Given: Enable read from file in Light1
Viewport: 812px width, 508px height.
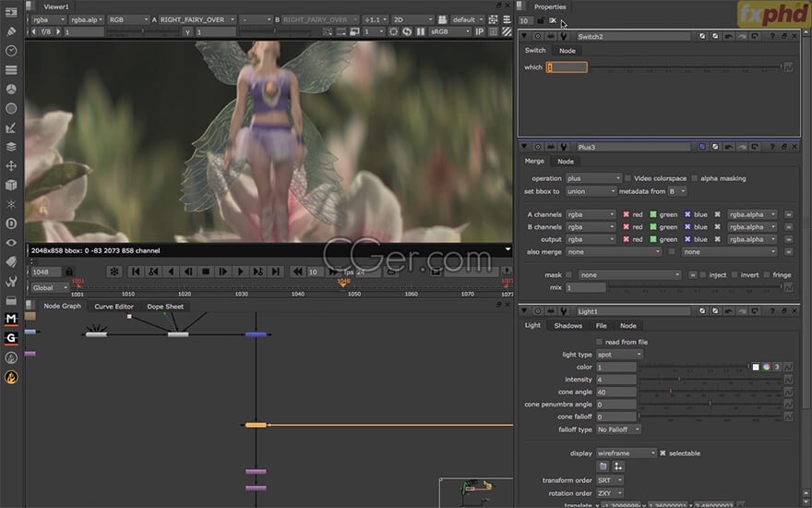Looking at the screenshot, I should click(x=599, y=342).
